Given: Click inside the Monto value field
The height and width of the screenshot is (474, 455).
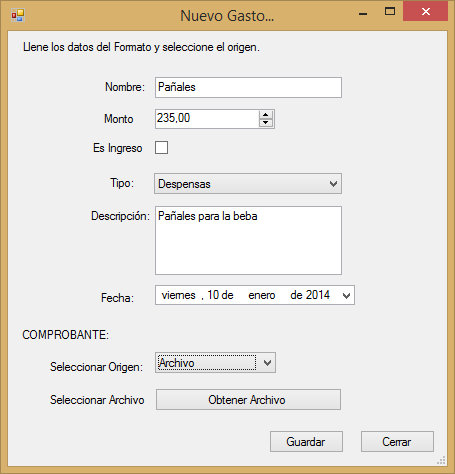Looking at the screenshot, I should click(207, 118).
